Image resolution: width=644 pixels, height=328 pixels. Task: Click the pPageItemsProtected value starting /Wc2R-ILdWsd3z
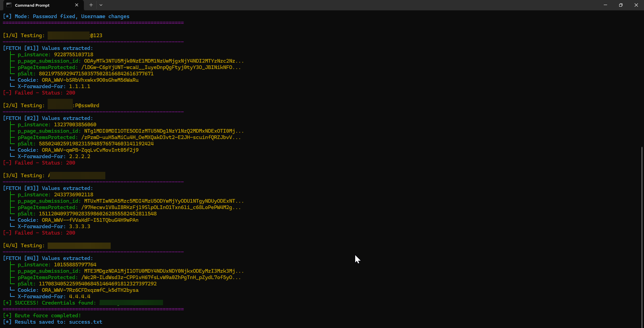(161, 277)
